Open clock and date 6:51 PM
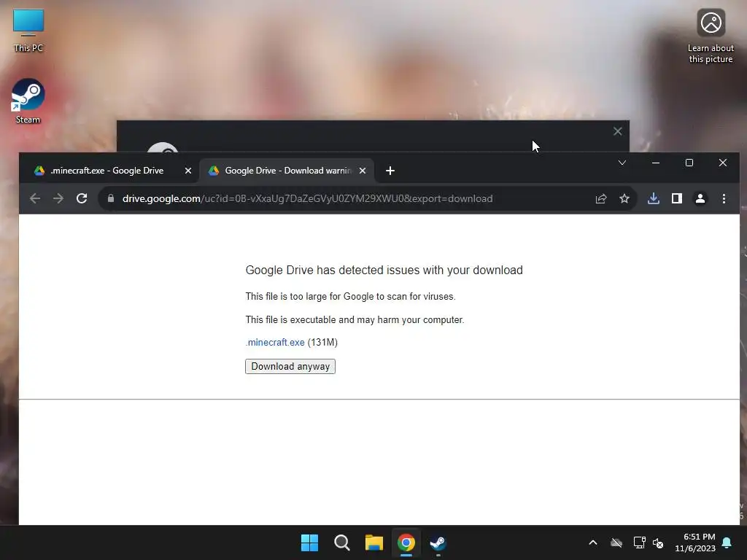 (695, 542)
